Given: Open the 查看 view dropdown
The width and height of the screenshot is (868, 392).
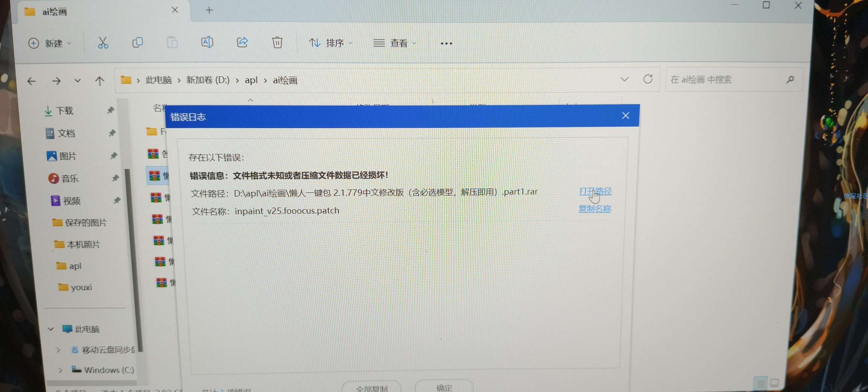Looking at the screenshot, I should (395, 43).
